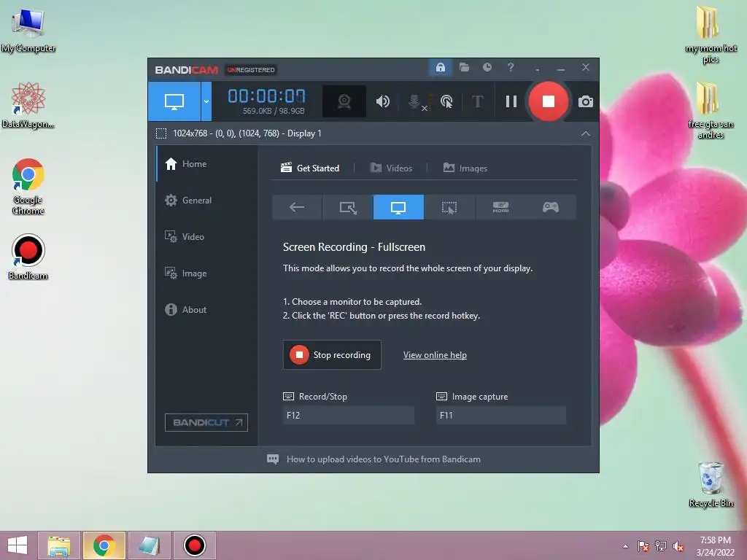Switch to Chrome in the taskbar

(x=104, y=545)
